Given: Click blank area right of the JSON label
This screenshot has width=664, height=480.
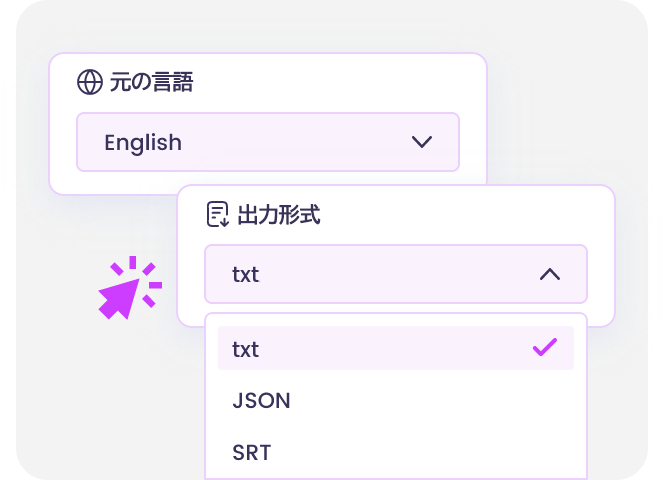Looking at the screenshot, I should [430, 401].
